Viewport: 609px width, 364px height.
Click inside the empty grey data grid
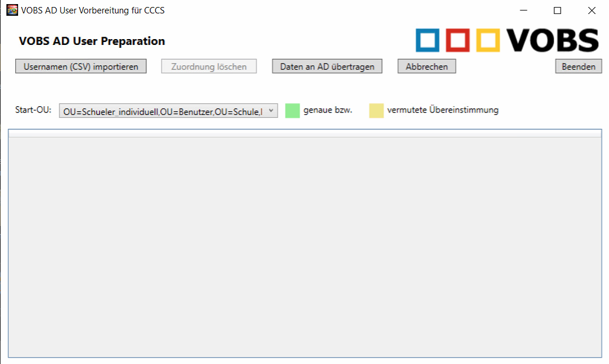click(304, 245)
